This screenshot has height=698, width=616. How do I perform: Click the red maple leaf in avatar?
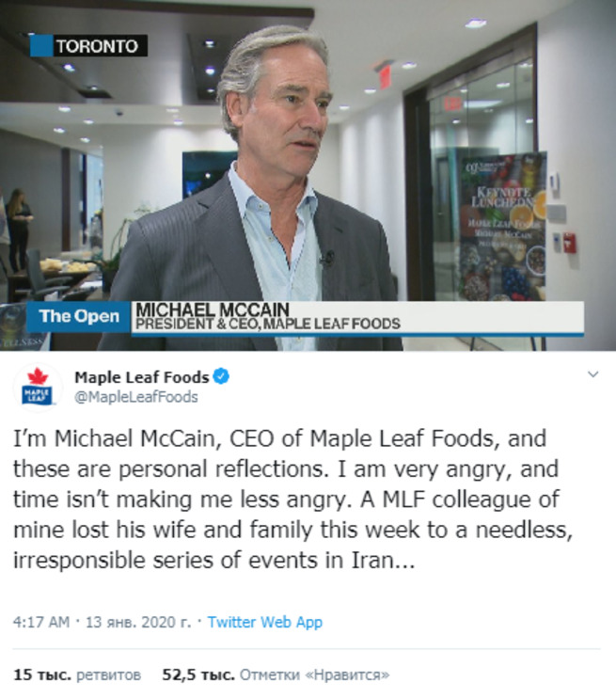coord(38,376)
